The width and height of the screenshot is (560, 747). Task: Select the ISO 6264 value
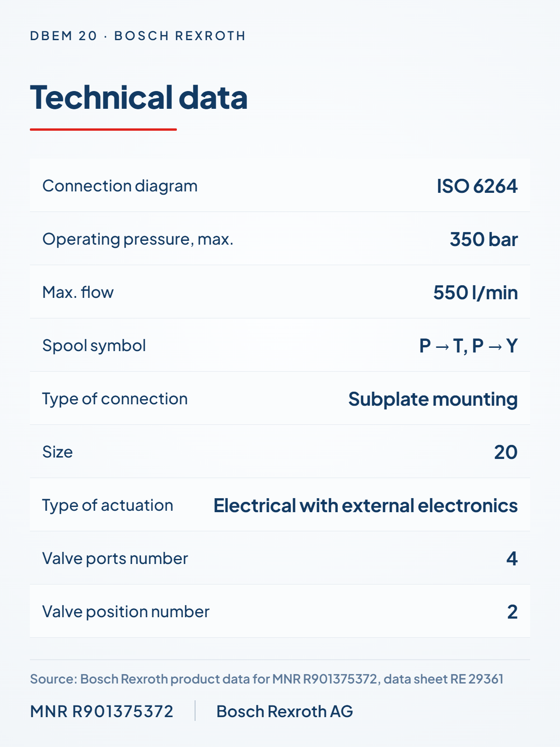(x=477, y=186)
